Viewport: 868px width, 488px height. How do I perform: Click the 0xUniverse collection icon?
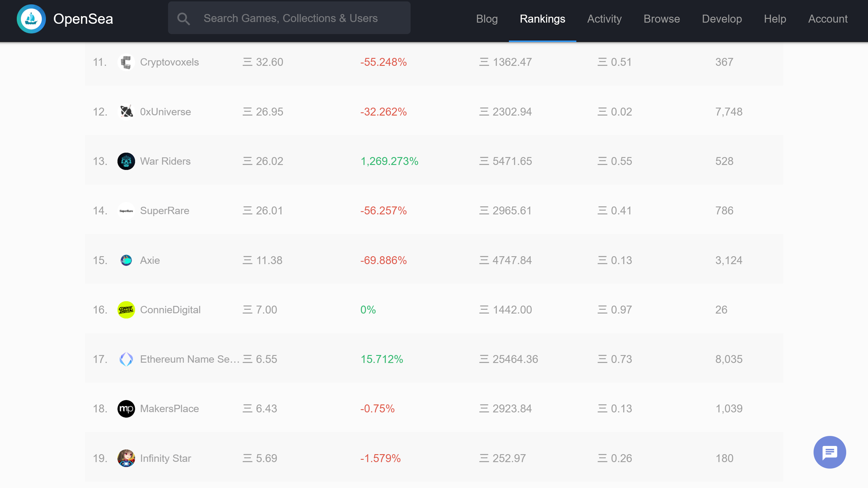pyautogui.click(x=126, y=112)
